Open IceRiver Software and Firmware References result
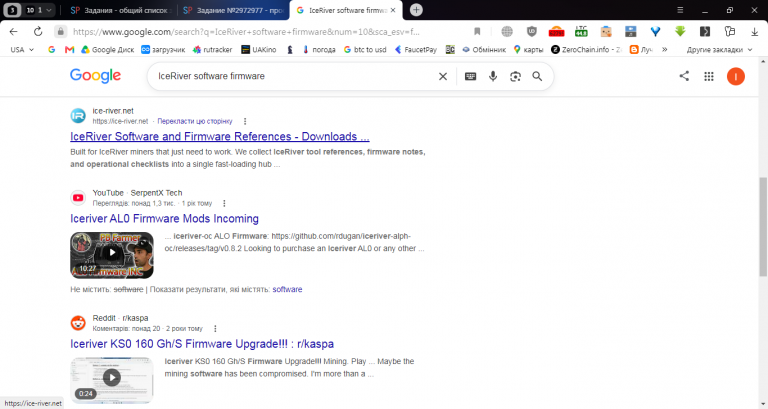 219,137
